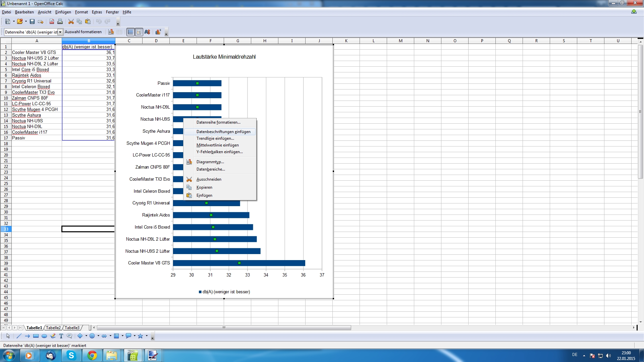Jump to first sheet navigation button
Image resolution: width=644 pixels, height=362 pixels.
coord(4,328)
